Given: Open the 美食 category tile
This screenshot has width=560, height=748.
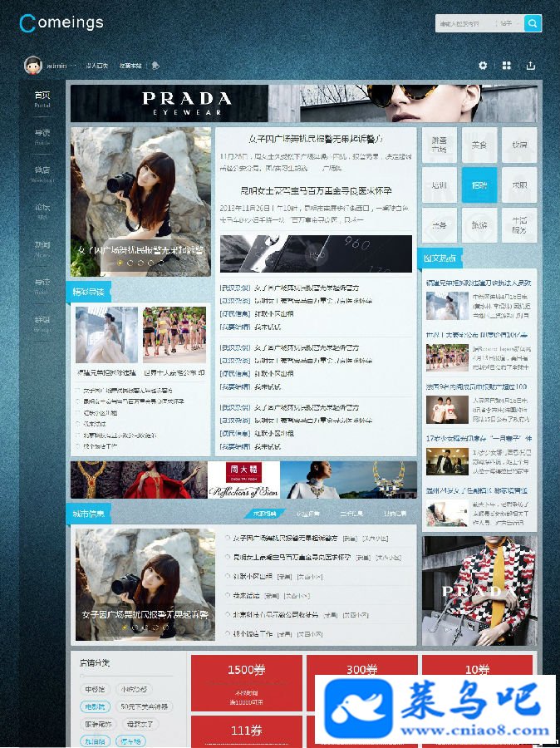Looking at the screenshot, I should (x=479, y=145).
